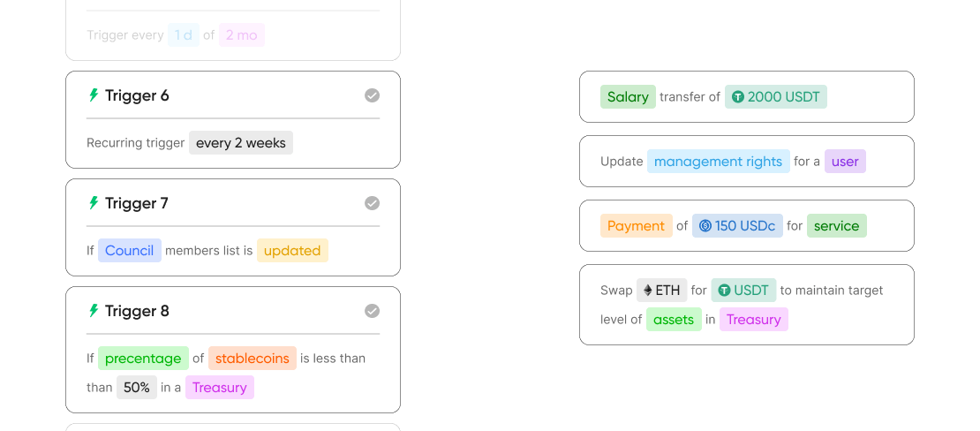This screenshot has height=431, width=980.
Task: Click the "stablecoins" tag in Trigger 8
Action: [x=253, y=359]
